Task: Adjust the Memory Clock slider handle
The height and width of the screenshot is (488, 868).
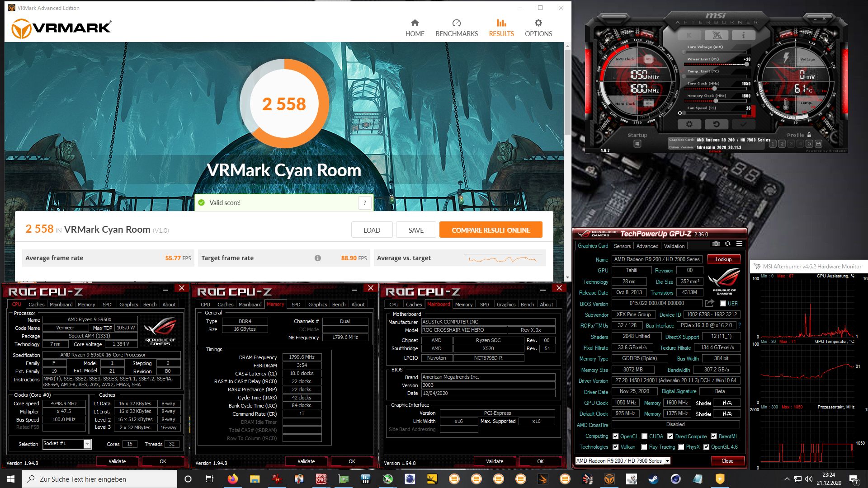Action: point(717,101)
